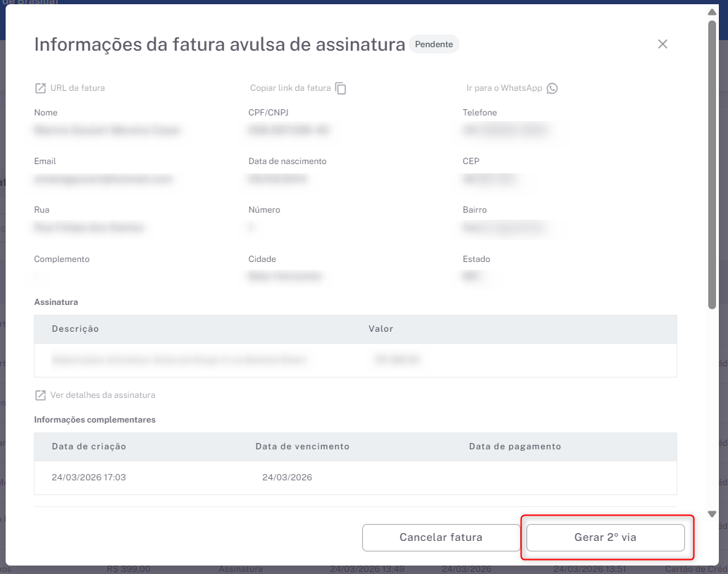The height and width of the screenshot is (574, 728).
Task: Open the URL da fatura text link
Action: [78, 89]
